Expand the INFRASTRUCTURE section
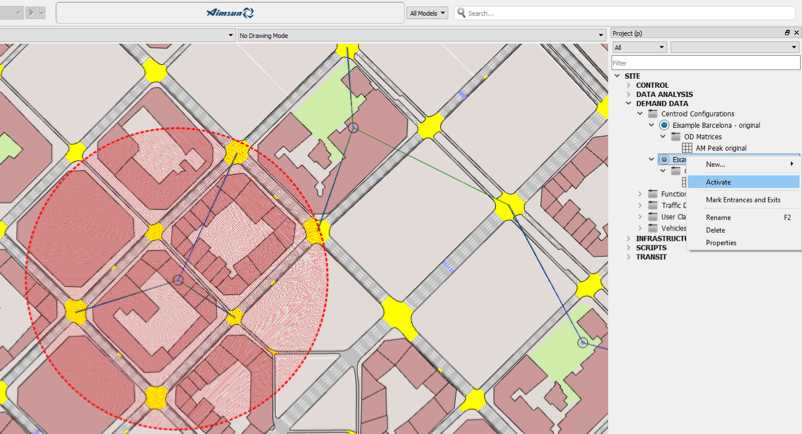802x434 pixels. click(629, 238)
